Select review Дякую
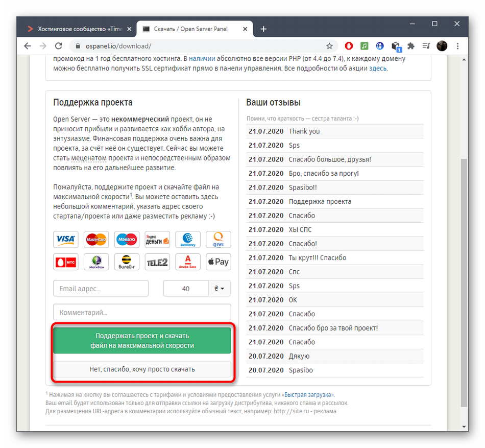Image resolution: width=485 pixels, height=448 pixels. (x=335, y=356)
